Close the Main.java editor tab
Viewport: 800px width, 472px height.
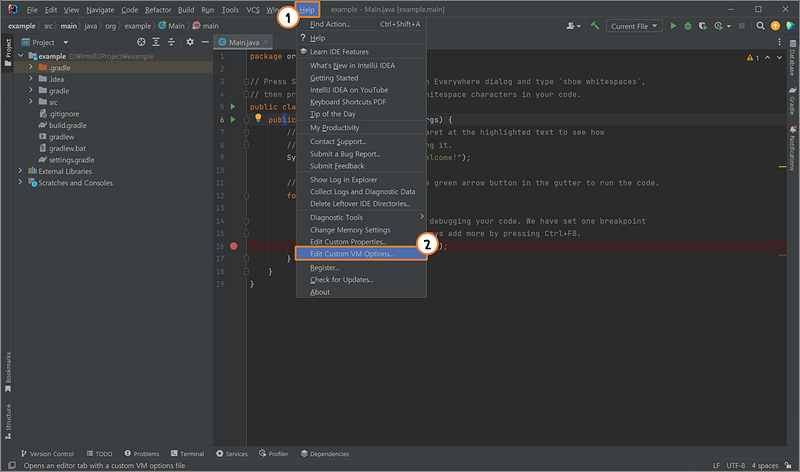266,42
